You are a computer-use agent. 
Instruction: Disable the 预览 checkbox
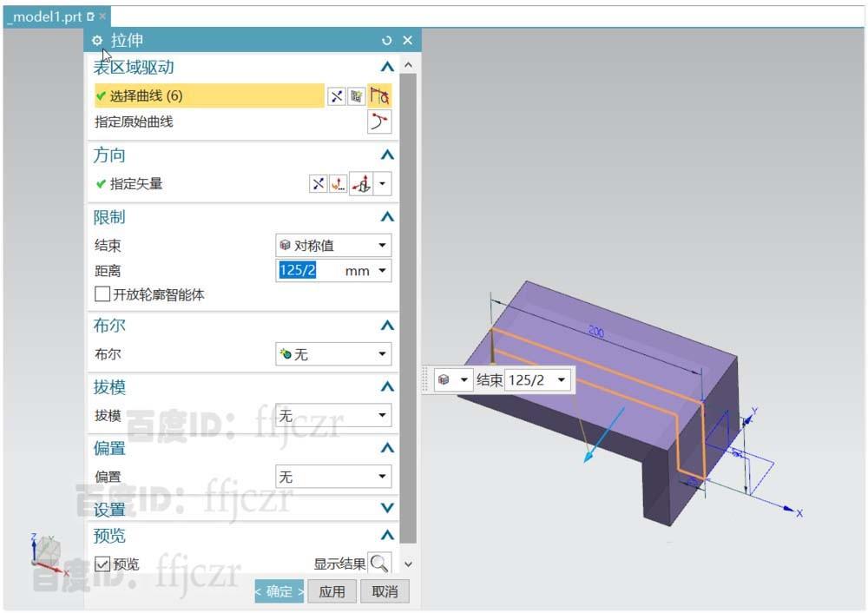(102, 564)
